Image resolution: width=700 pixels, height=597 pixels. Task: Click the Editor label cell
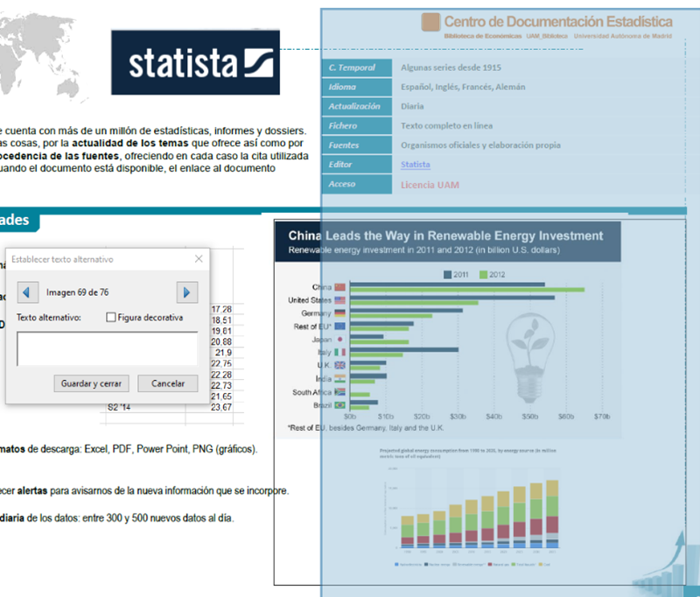(x=357, y=165)
